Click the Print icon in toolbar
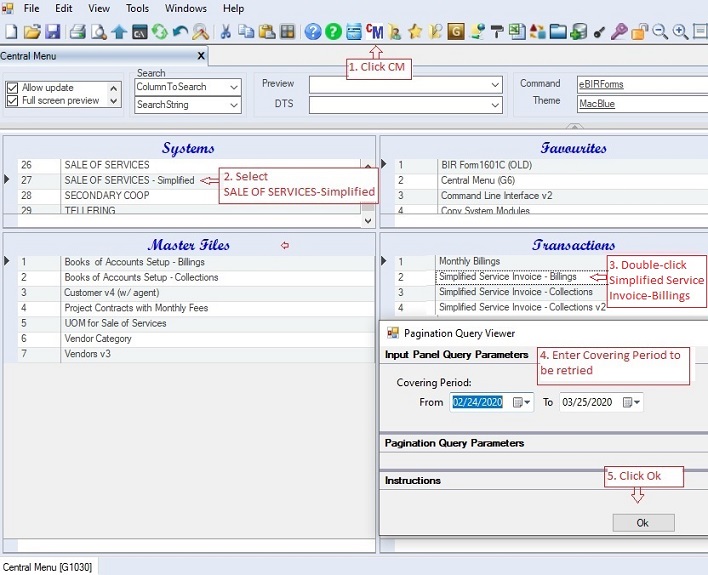This screenshot has width=708, height=575. click(77, 32)
